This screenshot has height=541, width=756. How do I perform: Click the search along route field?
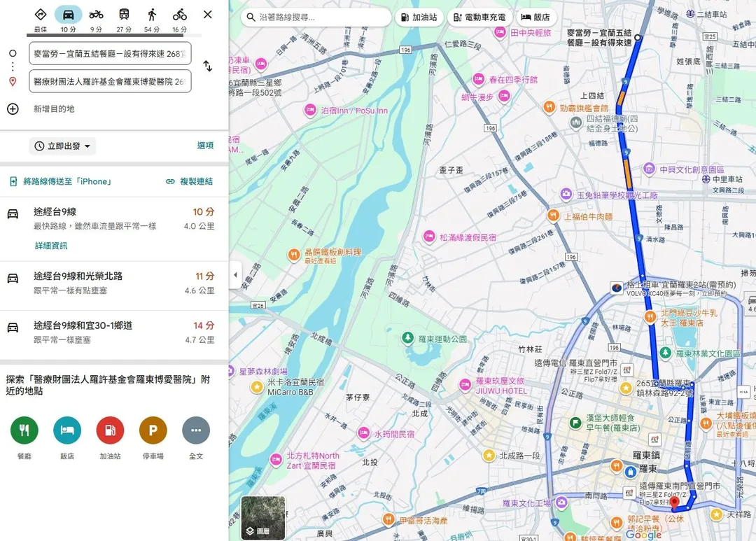[x=316, y=17]
